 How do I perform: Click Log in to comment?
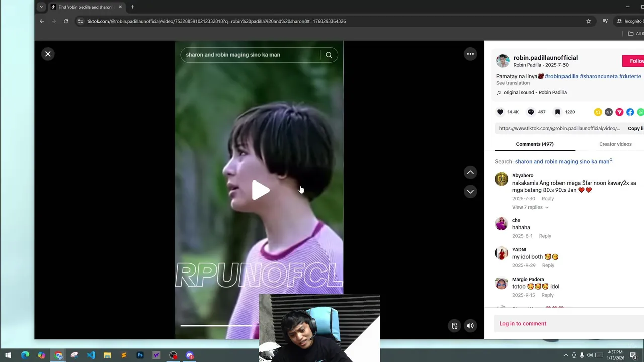(523, 324)
